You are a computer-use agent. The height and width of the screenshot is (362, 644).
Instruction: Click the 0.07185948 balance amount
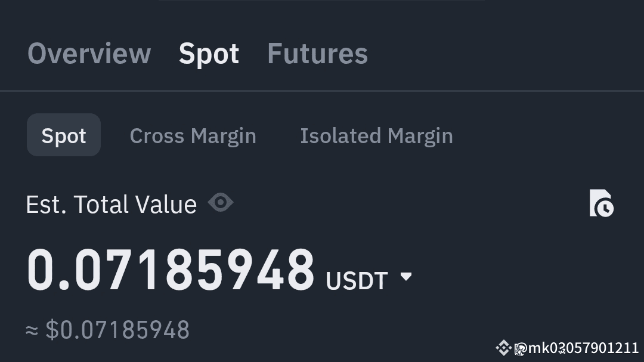click(171, 271)
